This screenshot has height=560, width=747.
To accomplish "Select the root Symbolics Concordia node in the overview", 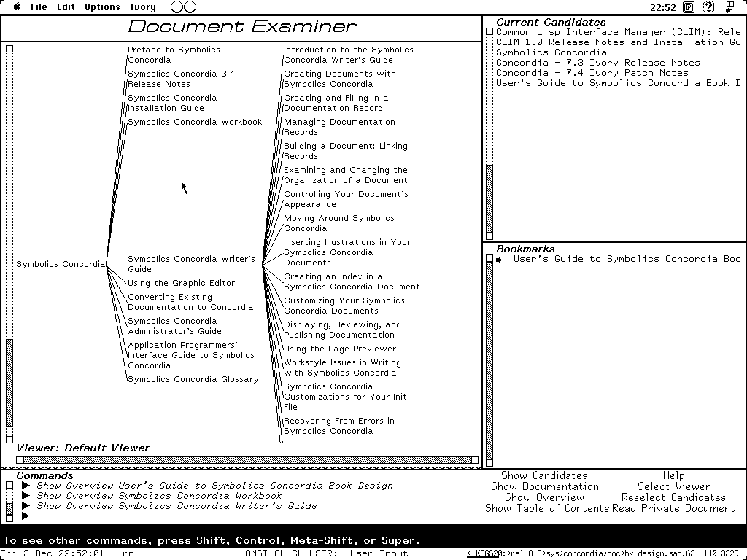I will [61, 264].
